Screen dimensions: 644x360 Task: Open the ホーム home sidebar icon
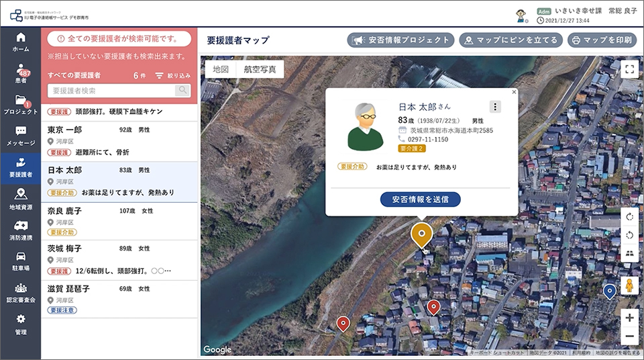coord(20,42)
